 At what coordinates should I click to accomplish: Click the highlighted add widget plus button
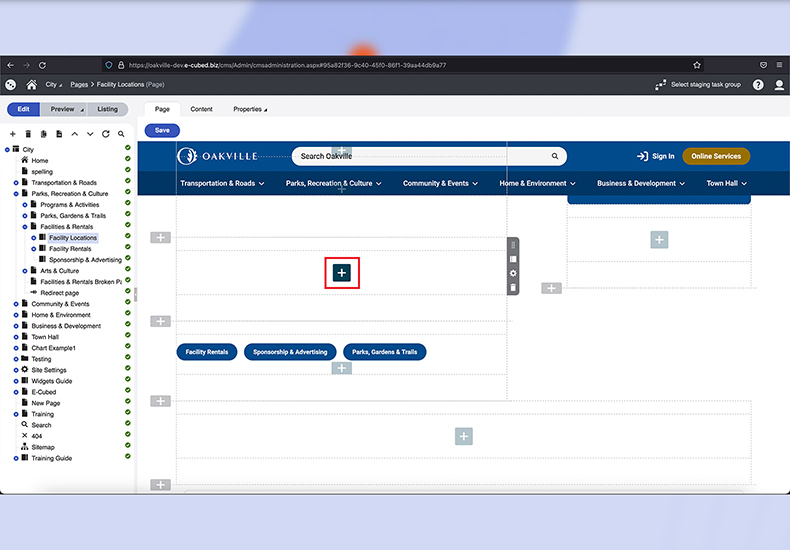pos(342,272)
